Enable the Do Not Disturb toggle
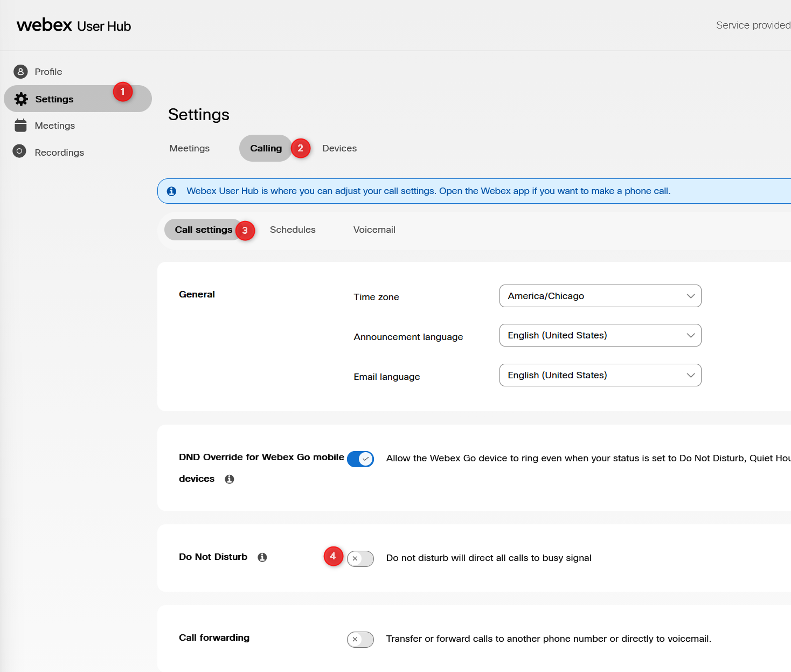This screenshot has height=672, width=791. [x=360, y=559]
